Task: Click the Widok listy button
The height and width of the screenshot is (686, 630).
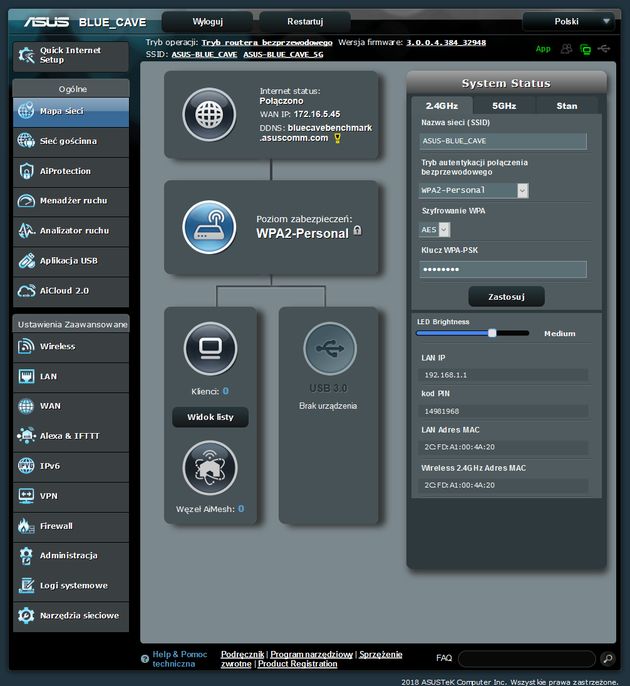Action: pos(210,417)
